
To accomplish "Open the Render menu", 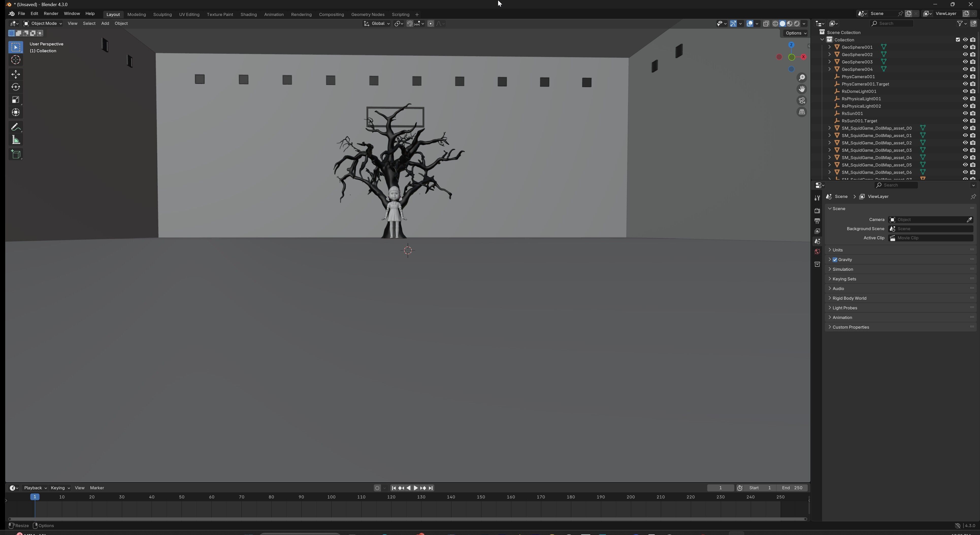I will (51, 14).
